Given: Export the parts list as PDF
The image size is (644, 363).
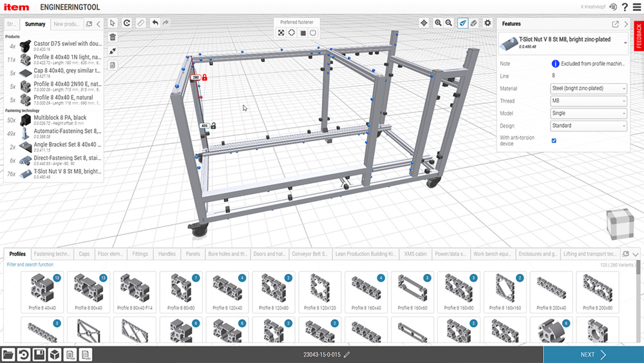Looking at the screenshot, I should pyautogui.click(x=70, y=355).
